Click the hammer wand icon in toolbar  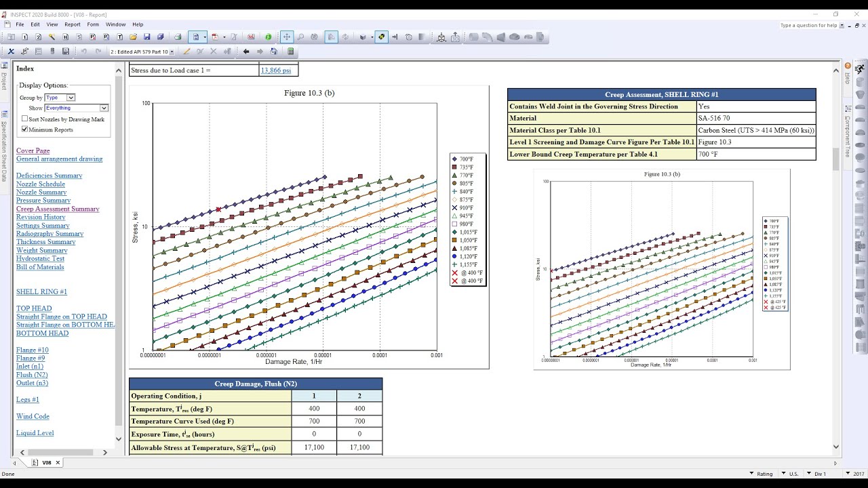pos(52,37)
